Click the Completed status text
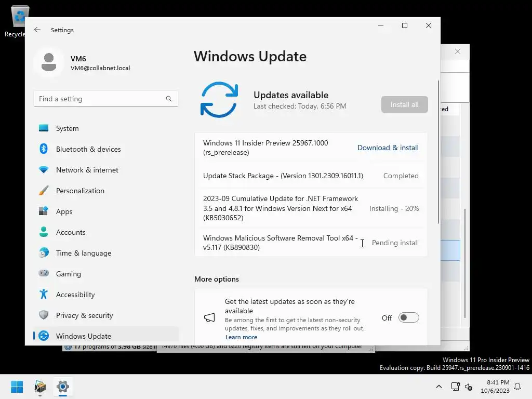The width and height of the screenshot is (532, 399). click(401, 176)
